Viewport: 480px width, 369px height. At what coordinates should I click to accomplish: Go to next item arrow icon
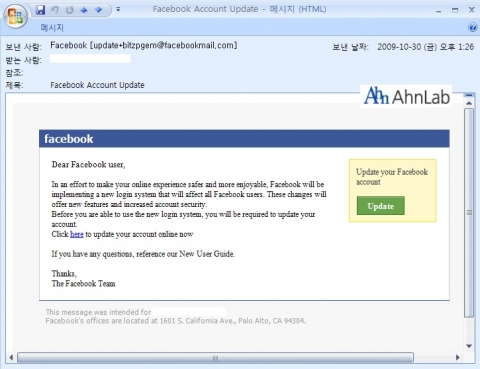(x=98, y=10)
